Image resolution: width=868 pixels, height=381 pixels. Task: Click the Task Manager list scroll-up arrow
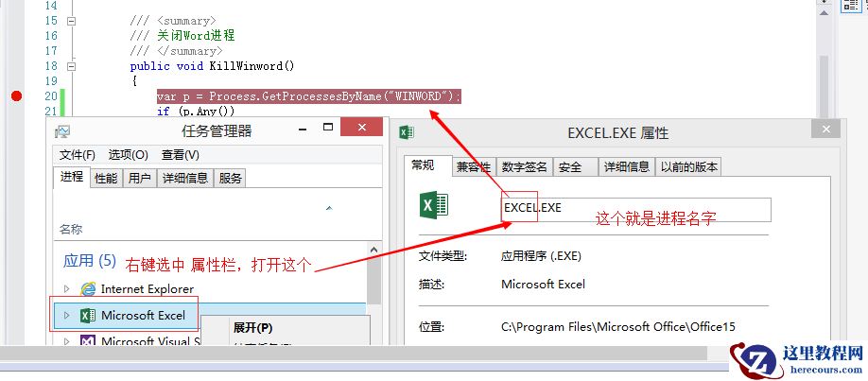(x=374, y=250)
